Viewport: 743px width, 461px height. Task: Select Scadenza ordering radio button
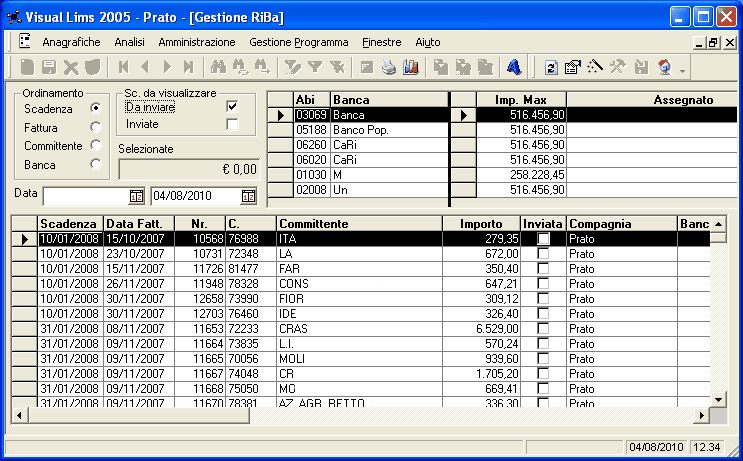point(96,108)
